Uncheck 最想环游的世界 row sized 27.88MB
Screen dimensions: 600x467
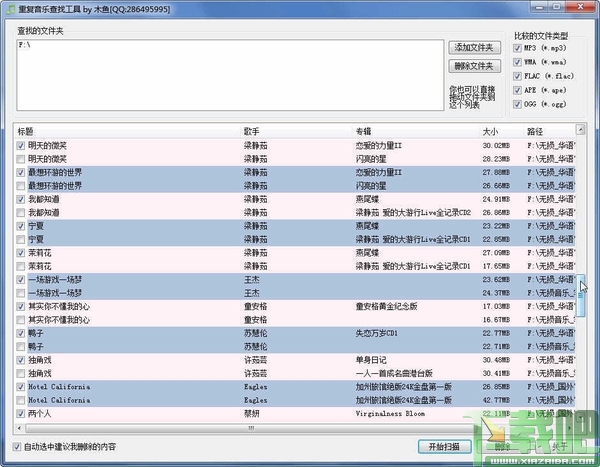point(21,173)
